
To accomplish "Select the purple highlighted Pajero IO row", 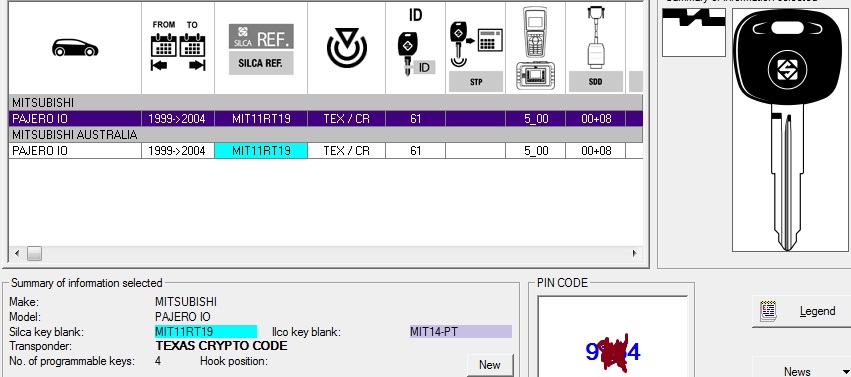I will (326, 119).
